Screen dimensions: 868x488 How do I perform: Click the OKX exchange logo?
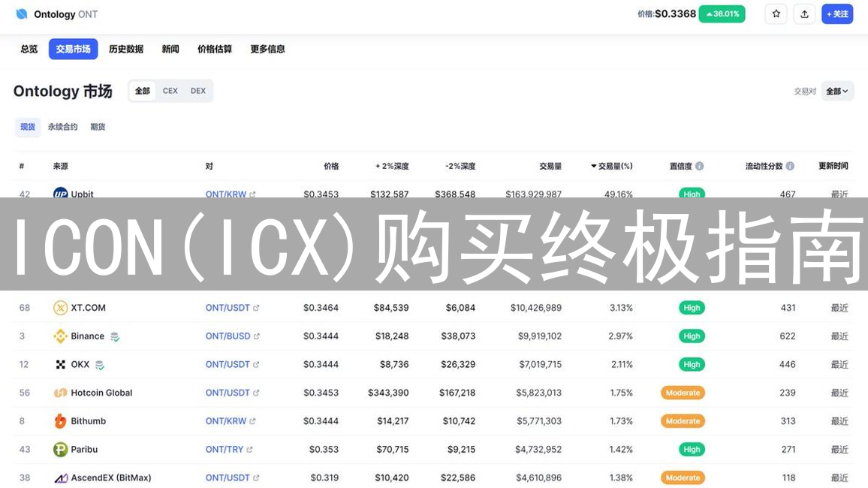60,364
